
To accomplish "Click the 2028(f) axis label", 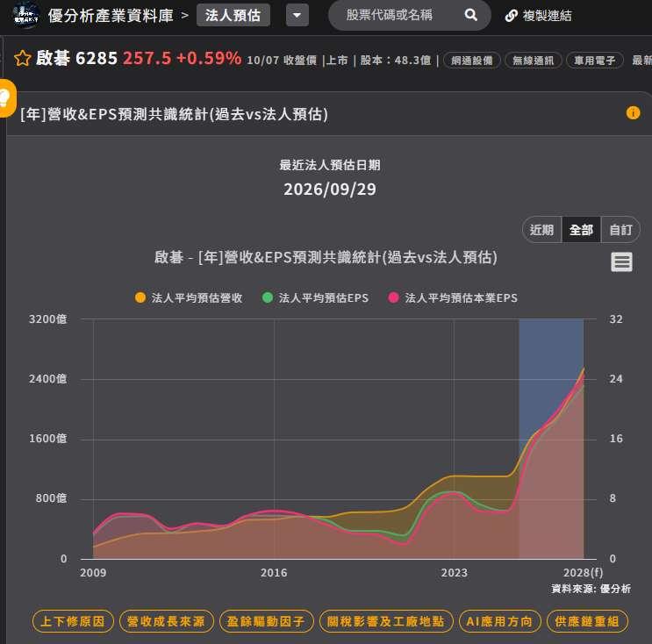I will 583,572.
